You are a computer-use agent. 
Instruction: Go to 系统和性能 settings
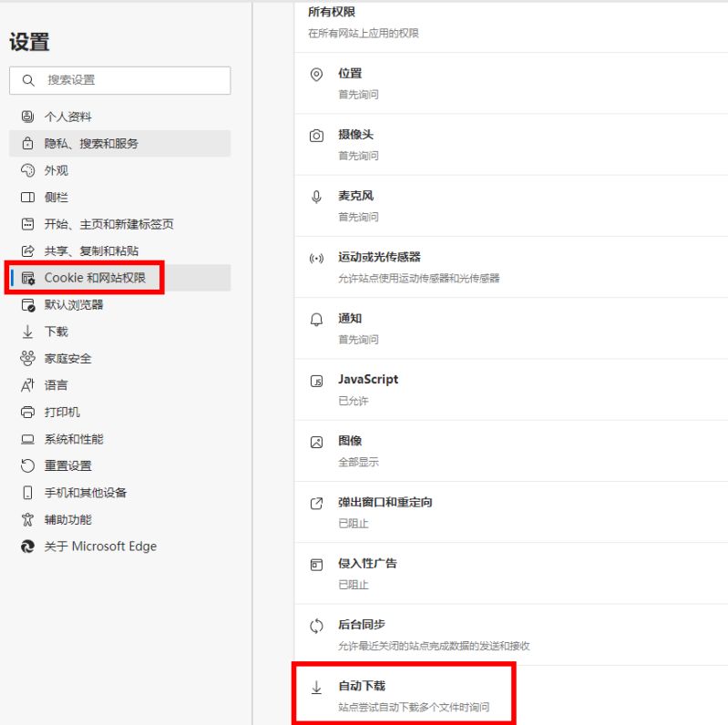(x=119, y=439)
